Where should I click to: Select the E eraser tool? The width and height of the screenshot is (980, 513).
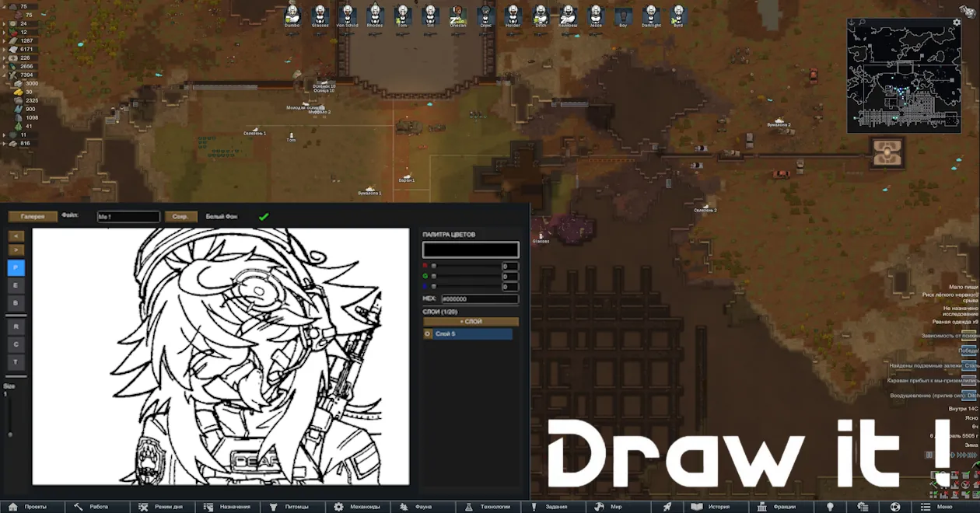coord(16,285)
